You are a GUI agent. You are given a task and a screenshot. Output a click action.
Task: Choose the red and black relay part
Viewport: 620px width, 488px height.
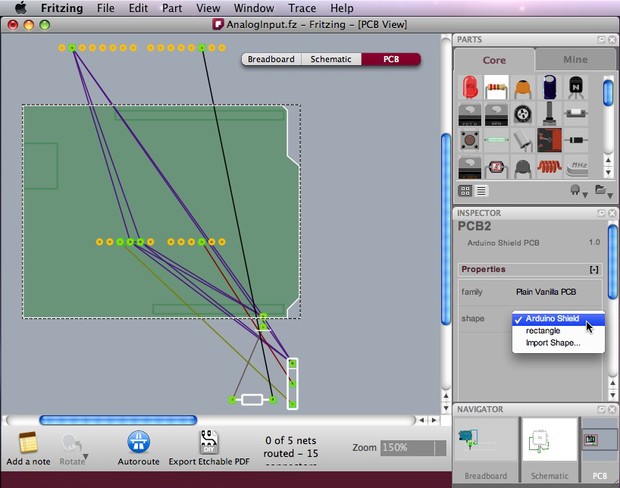click(x=549, y=140)
